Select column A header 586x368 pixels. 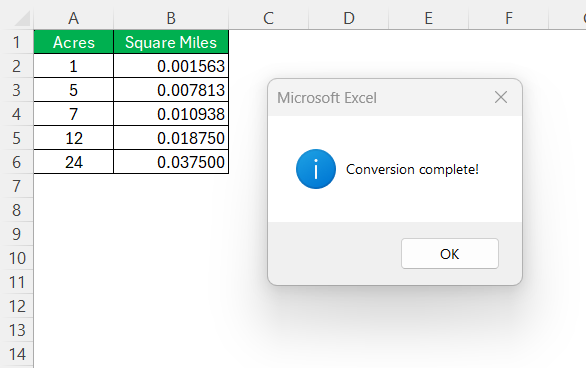[74, 18]
